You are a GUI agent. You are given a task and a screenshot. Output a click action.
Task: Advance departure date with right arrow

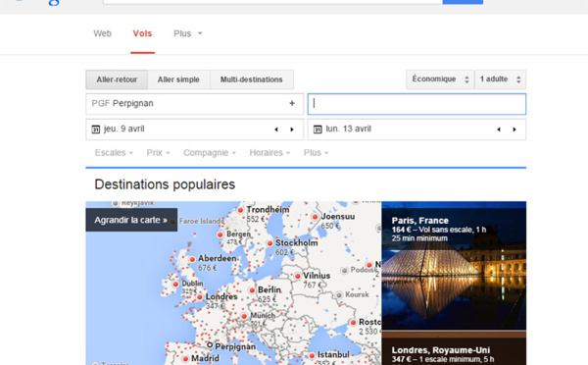point(292,130)
